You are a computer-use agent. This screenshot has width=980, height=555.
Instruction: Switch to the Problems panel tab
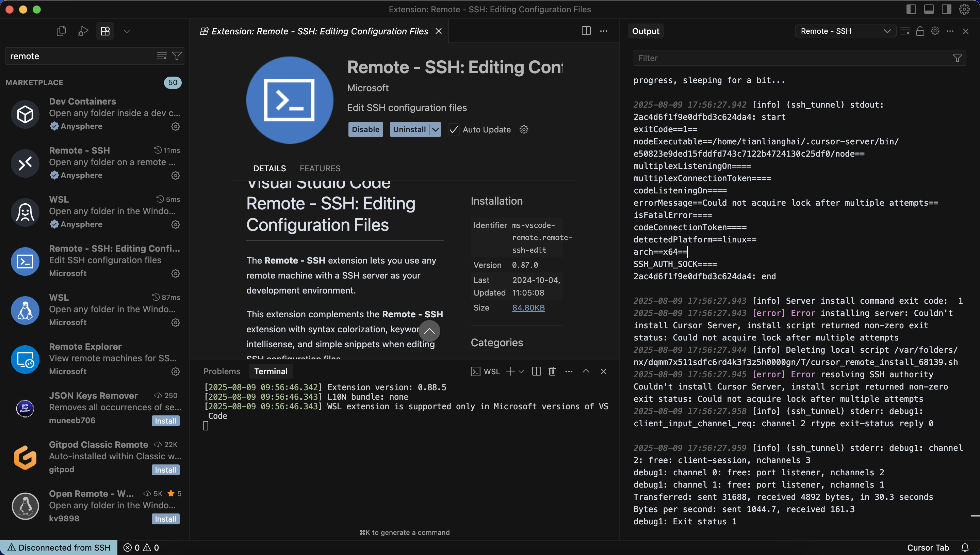[x=222, y=371]
